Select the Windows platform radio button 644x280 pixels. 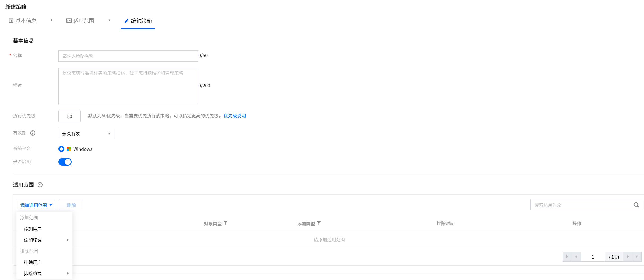[x=61, y=149]
